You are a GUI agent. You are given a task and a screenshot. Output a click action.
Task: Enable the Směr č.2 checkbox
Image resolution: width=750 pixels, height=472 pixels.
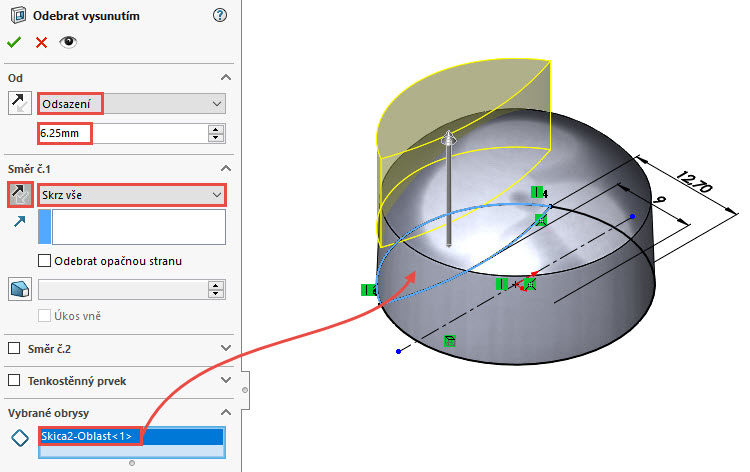[x=14, y=348]
